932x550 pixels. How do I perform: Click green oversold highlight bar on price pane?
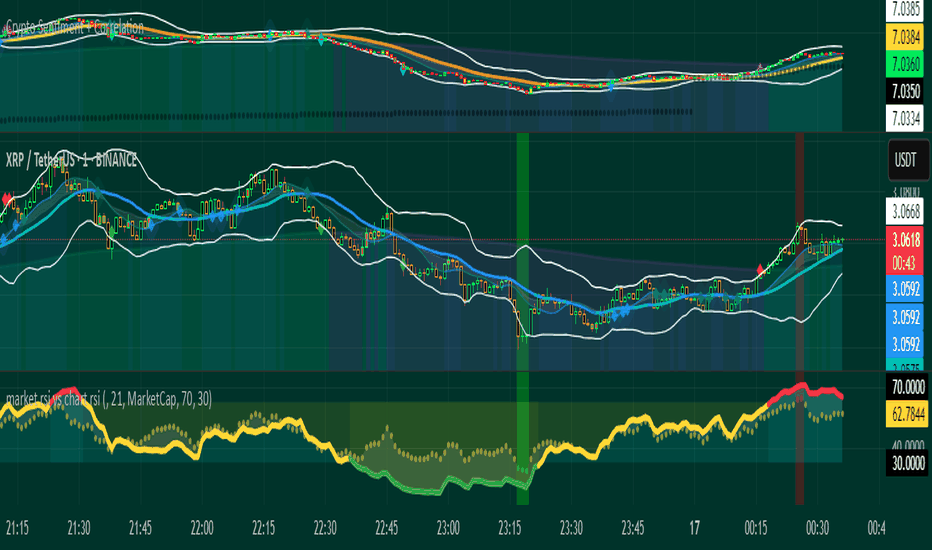coord(522,250)
